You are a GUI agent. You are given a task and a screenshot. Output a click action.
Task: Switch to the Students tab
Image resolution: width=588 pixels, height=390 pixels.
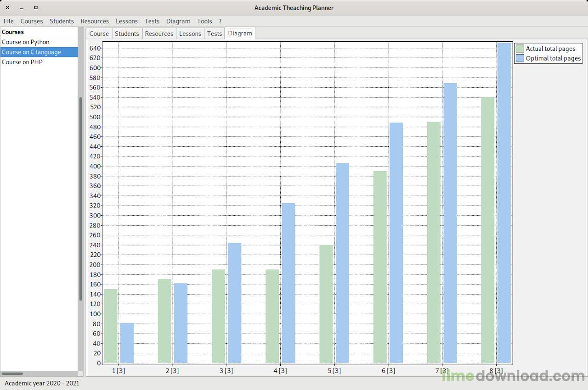[127, 33]
